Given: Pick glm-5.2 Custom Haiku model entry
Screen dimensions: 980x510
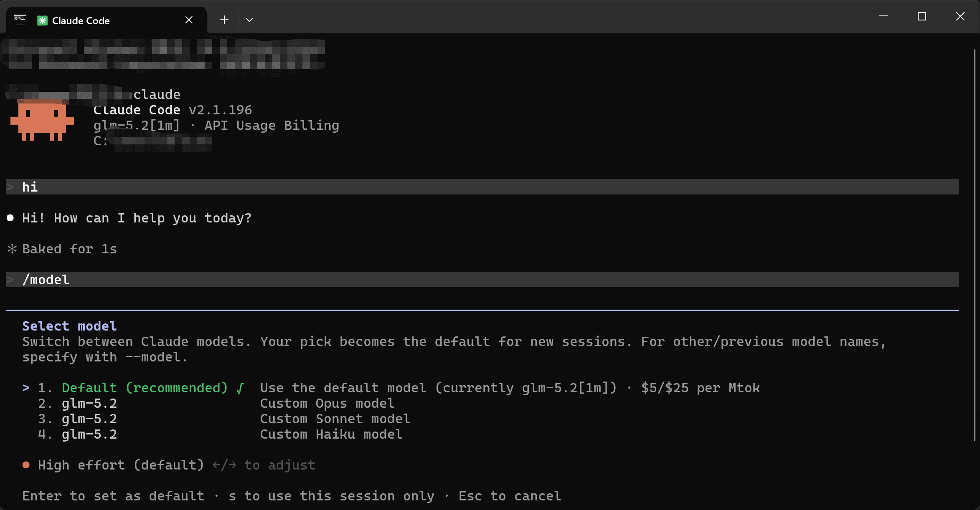Looking at the screenshot, I should point(220,434).
